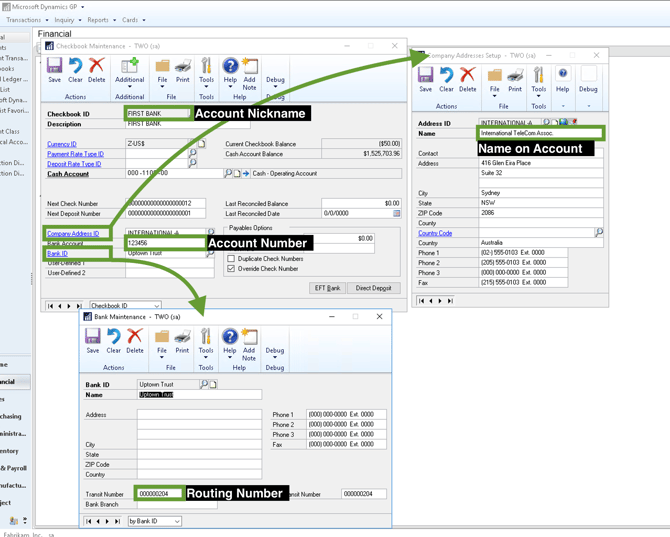
Task: Click Next Check Number field
Action: pos(165,203)
